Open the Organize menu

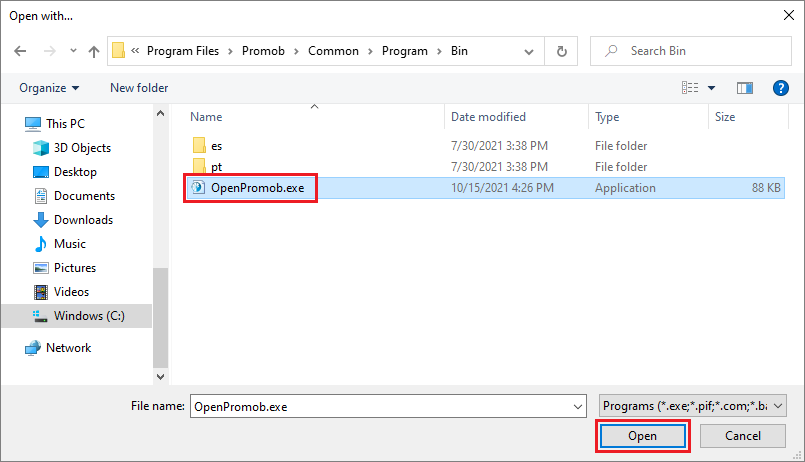pyautogui.click(x=49, y=88)
